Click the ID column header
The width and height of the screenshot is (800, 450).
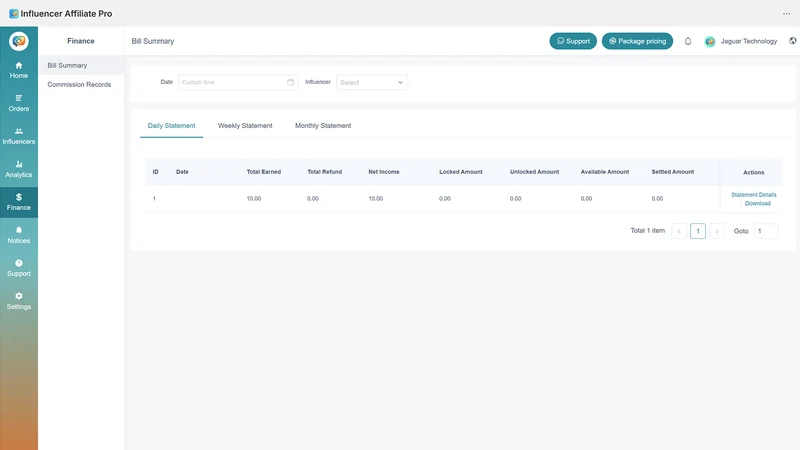click(156, 172)
